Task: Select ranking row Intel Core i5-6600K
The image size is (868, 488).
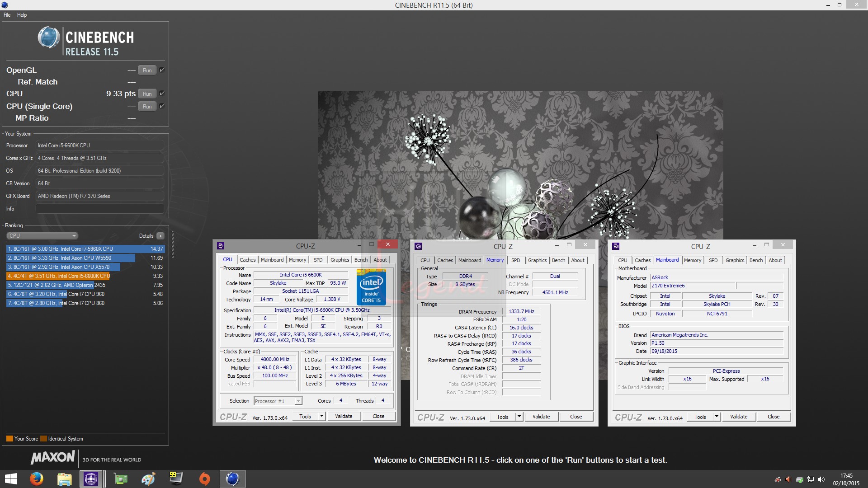Action: pos(85,276)
